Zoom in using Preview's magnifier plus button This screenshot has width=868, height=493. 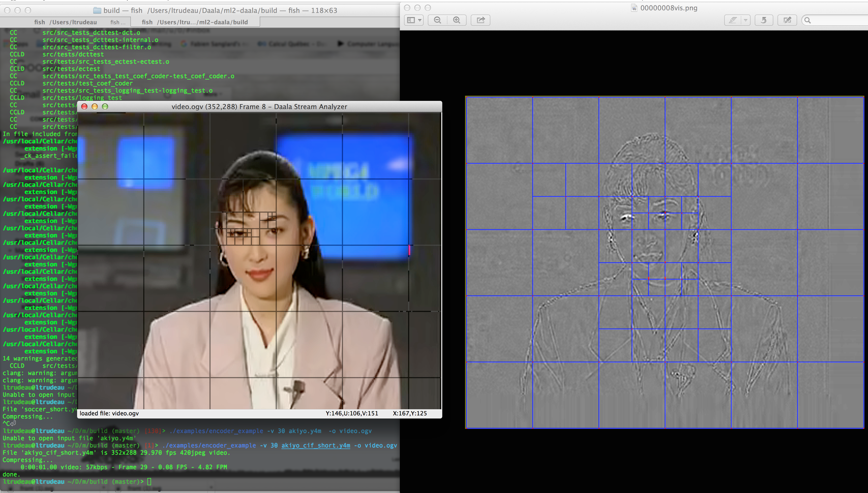pos(457,20)
